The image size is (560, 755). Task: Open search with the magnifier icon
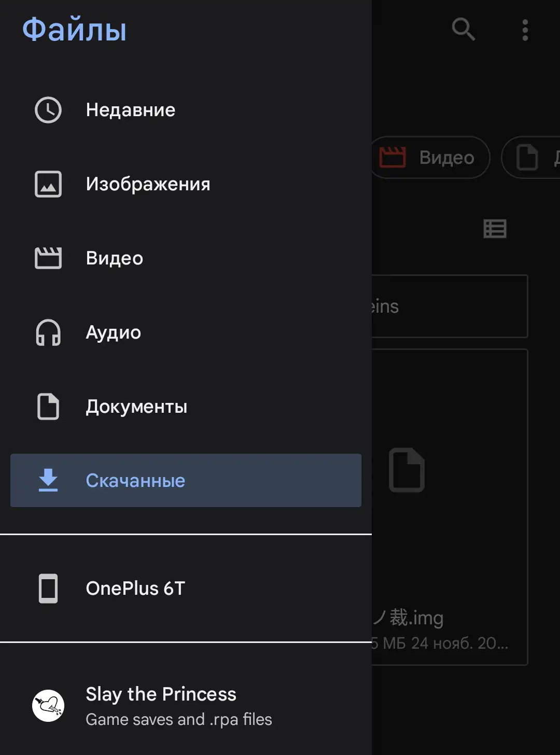tap(463, 29)
